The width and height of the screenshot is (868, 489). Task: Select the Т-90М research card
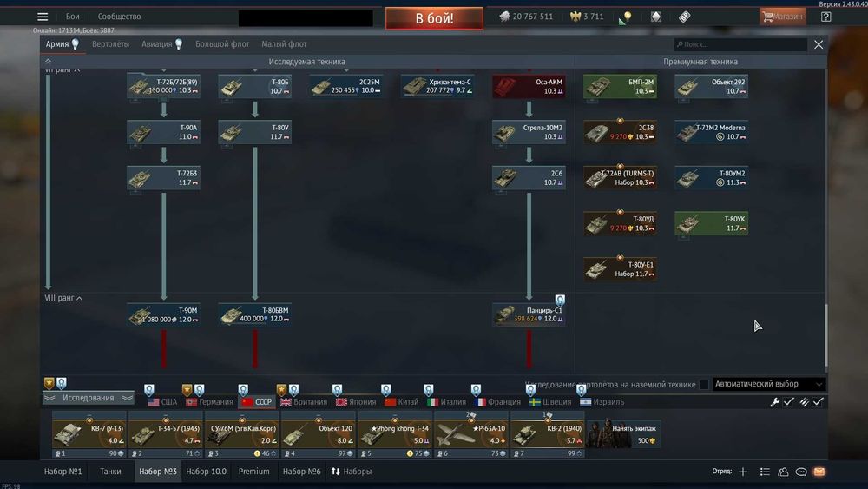coord(163,315)
